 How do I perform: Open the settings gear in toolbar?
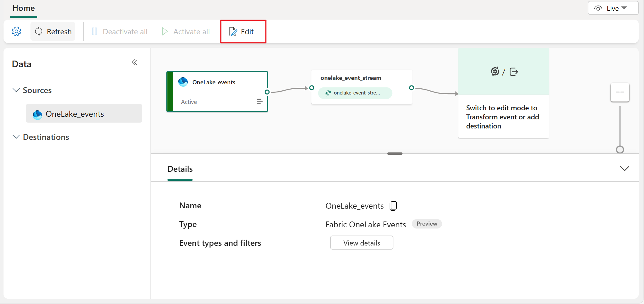(x=16, y=31)
